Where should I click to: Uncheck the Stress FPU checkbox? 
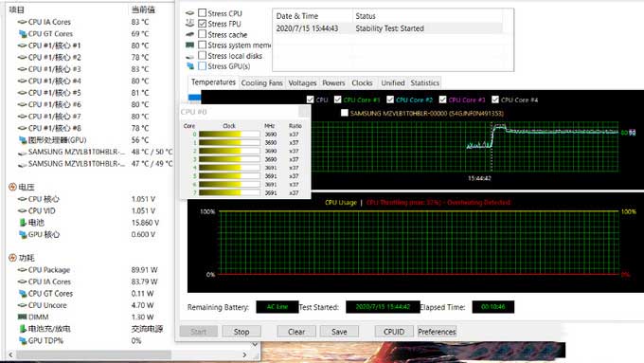[202, 24]
